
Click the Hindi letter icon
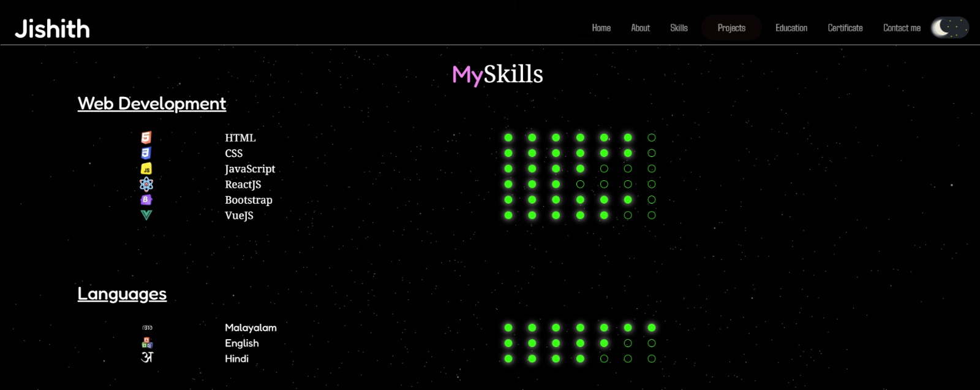coord(147,357)
